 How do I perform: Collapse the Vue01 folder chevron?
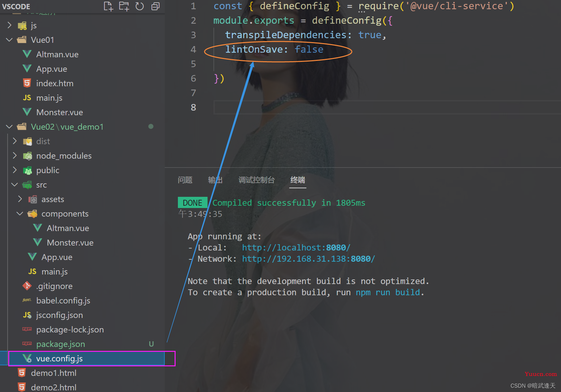10,40
